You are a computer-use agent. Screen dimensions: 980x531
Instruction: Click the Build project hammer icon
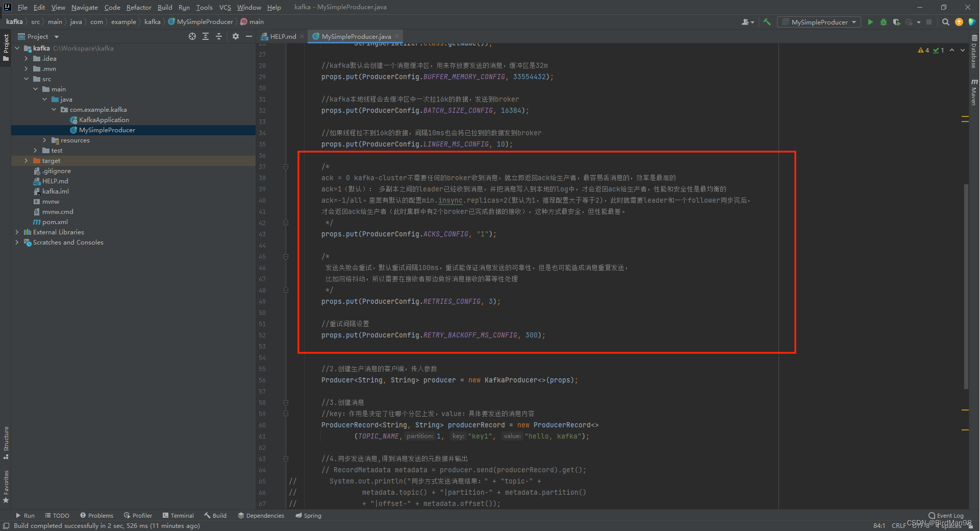pos(767,22)
